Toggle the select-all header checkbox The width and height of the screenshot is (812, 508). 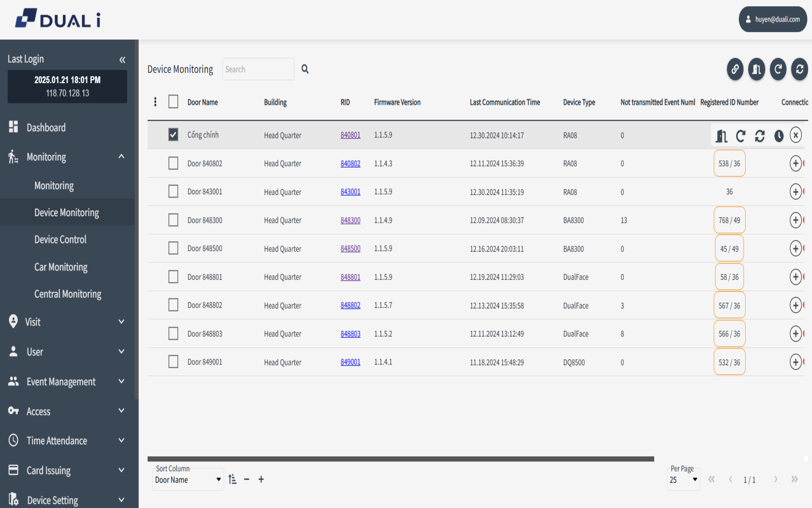click(x=173, y=101)
